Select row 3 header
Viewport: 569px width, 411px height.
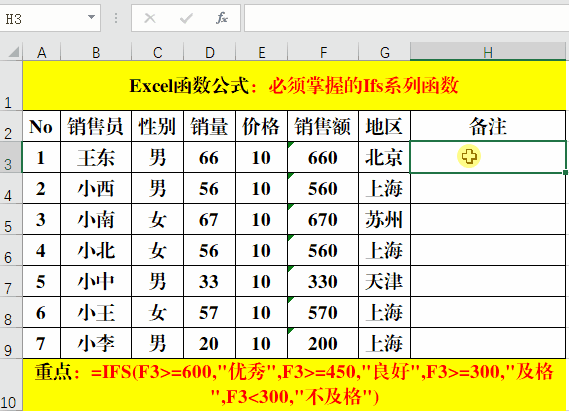coord(11,157)
